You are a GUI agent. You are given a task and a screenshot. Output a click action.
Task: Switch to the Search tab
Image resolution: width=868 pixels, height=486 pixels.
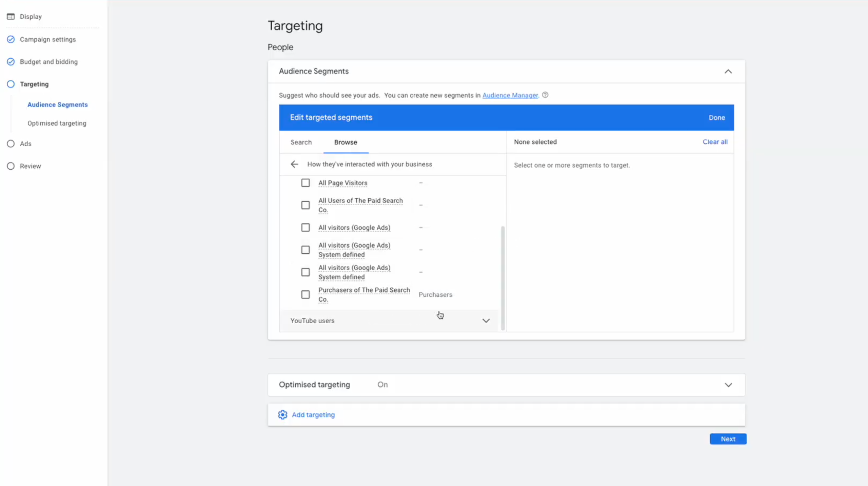pos(301,142)
